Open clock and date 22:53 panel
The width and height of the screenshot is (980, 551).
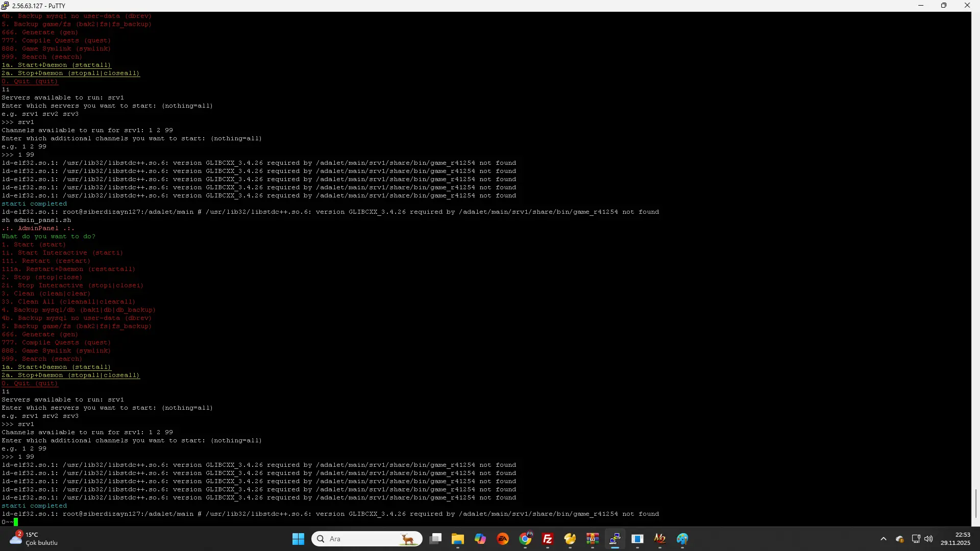(x=955, y=539)
